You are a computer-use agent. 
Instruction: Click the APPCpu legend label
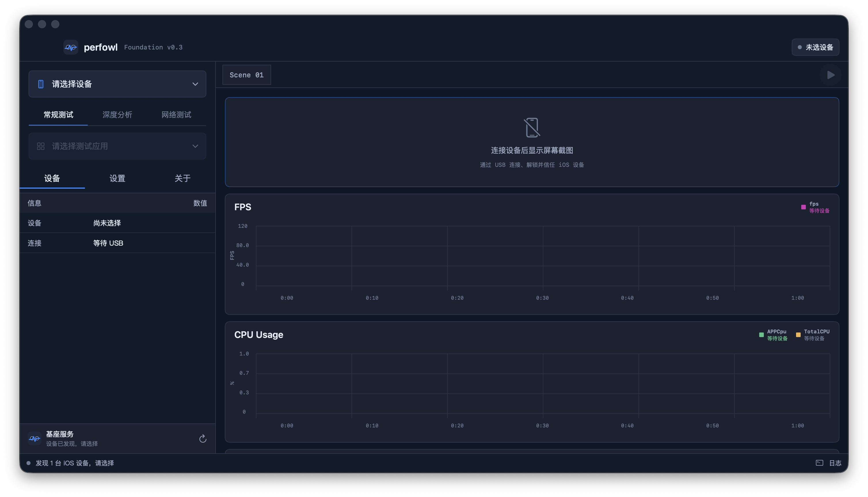point(776,331)
